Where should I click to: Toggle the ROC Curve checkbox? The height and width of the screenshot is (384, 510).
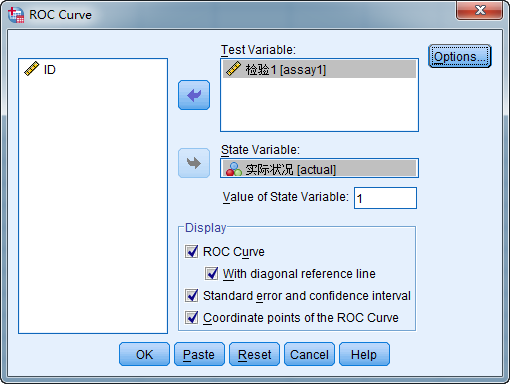pyautogui.click(x=192, y=252)
